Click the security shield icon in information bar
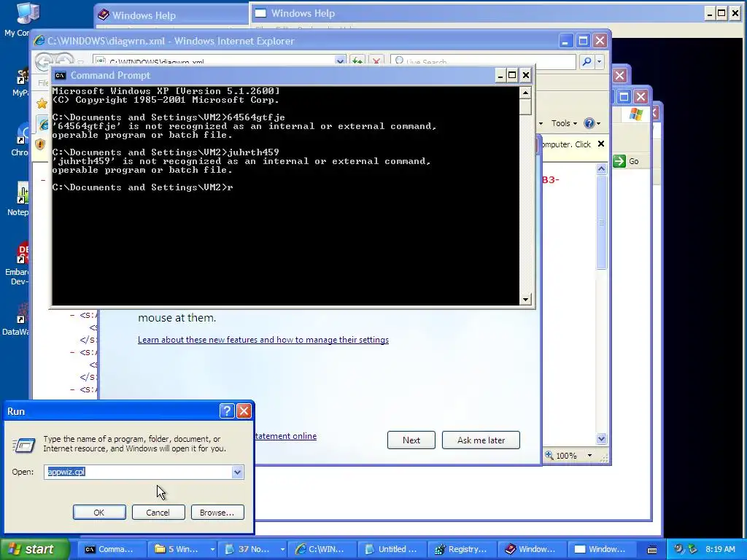 click(x=40, y=144)
